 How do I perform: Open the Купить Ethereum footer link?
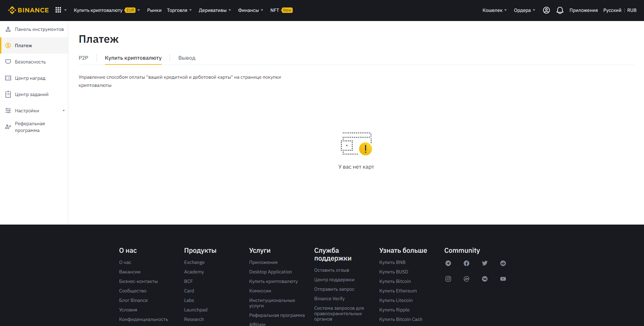tap(398, 291)
